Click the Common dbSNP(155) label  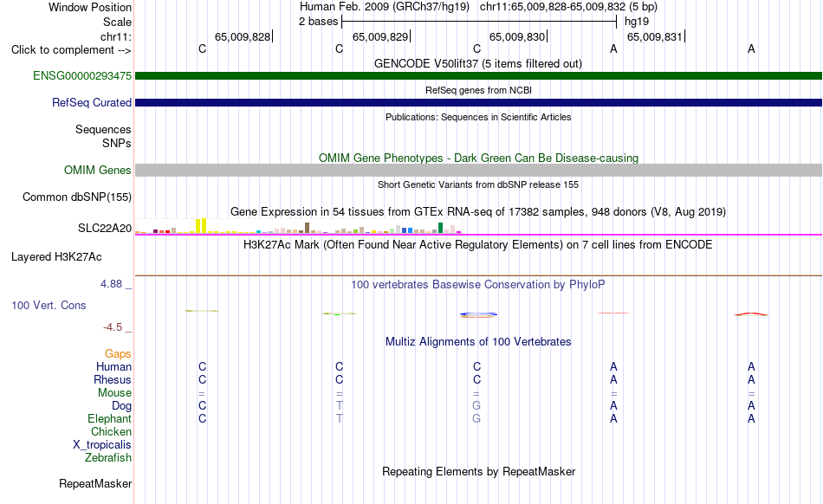click(77, 197)
